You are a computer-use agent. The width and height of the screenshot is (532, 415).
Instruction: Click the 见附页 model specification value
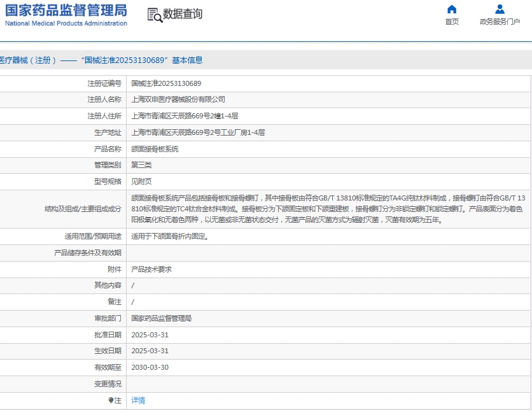141,181
